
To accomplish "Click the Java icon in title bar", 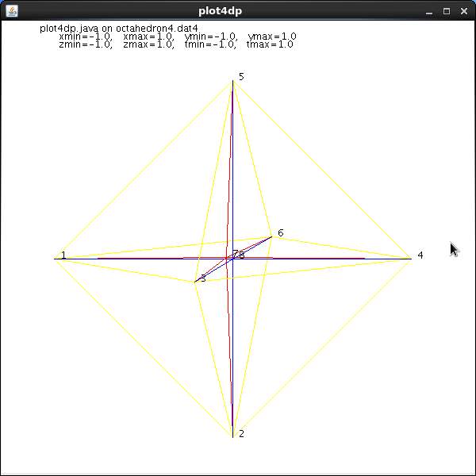I will click(x=12, y=11).
